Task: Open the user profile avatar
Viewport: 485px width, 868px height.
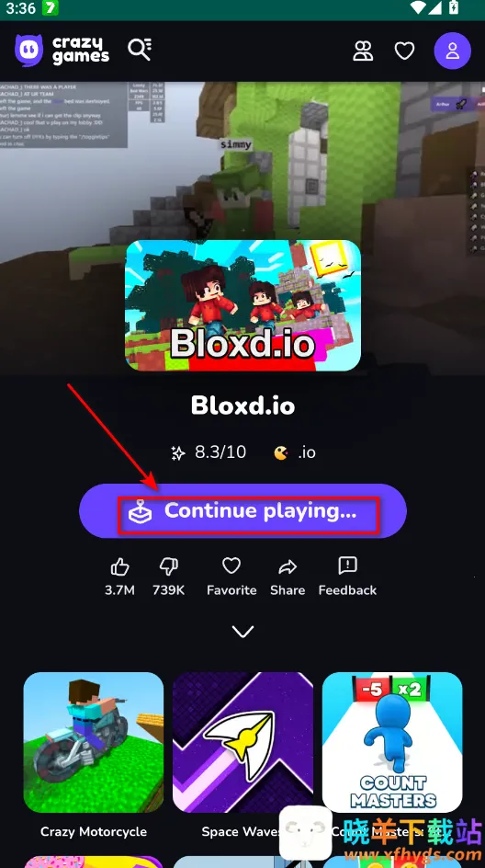Action: coord(452,51)
